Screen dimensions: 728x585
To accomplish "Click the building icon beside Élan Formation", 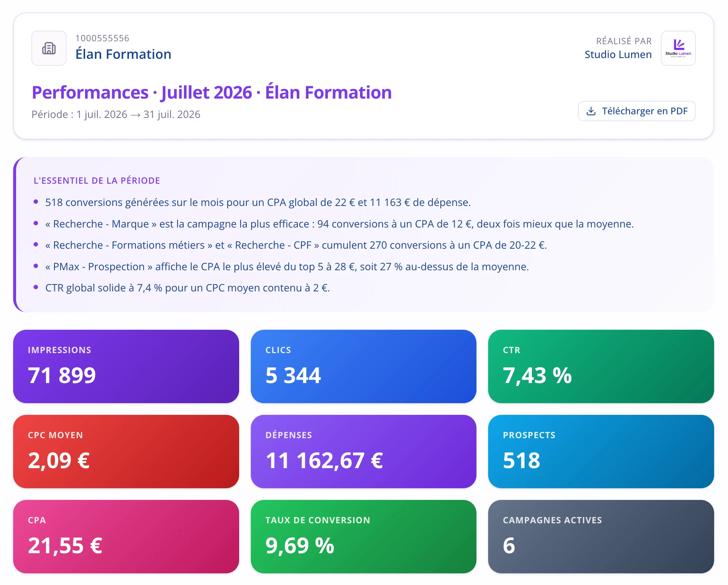I will tap(49, 48).
